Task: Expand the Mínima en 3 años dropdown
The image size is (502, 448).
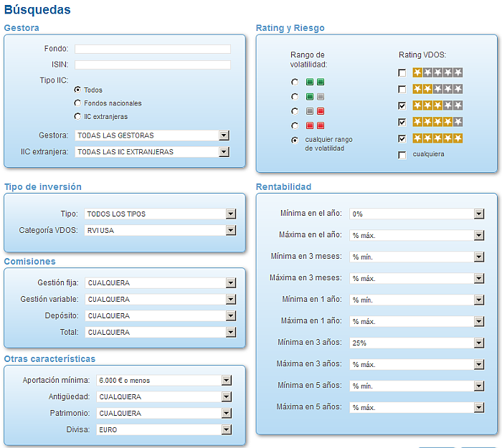Action: [478, 343]
